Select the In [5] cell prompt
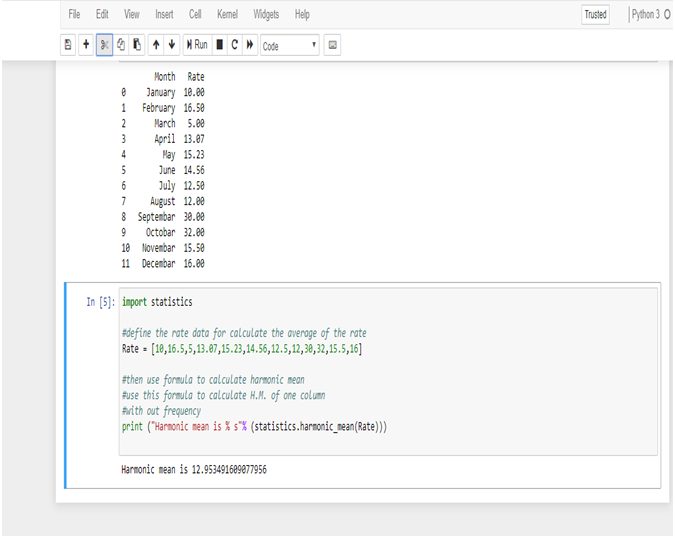 pyautogui.click(x=100, y=302)
